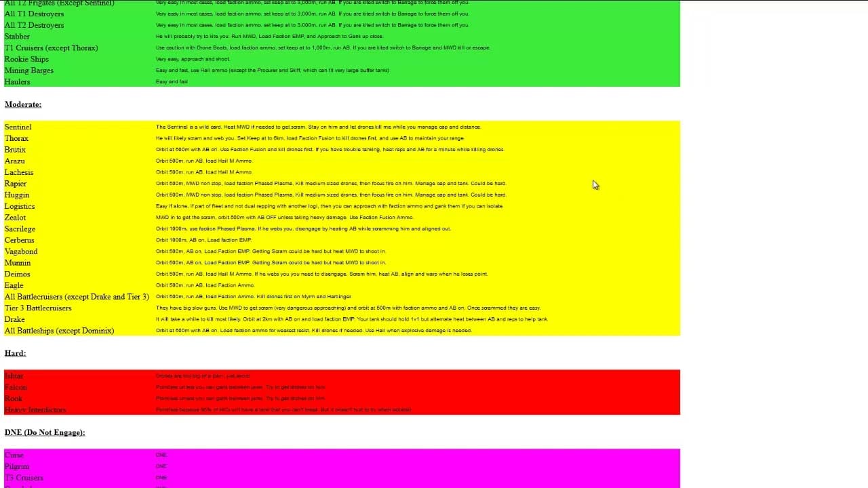Select tip 'He will likely scram and web you'
868x488 pixels.
tap(310, 138)
